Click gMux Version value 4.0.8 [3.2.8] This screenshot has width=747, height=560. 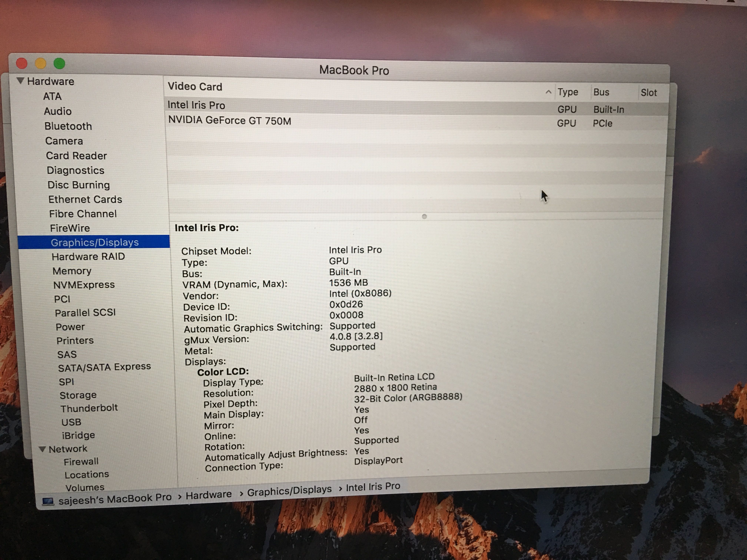[x=356, y=336]
